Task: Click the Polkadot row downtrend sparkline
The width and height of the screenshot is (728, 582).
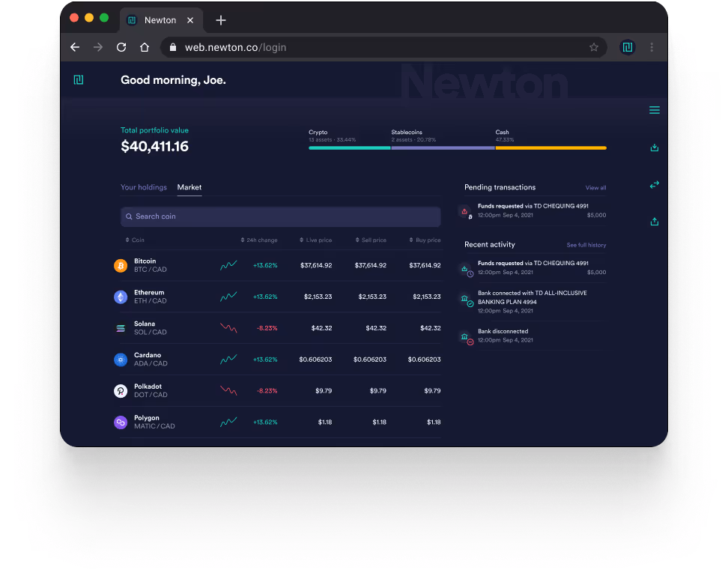Action: 228,391
